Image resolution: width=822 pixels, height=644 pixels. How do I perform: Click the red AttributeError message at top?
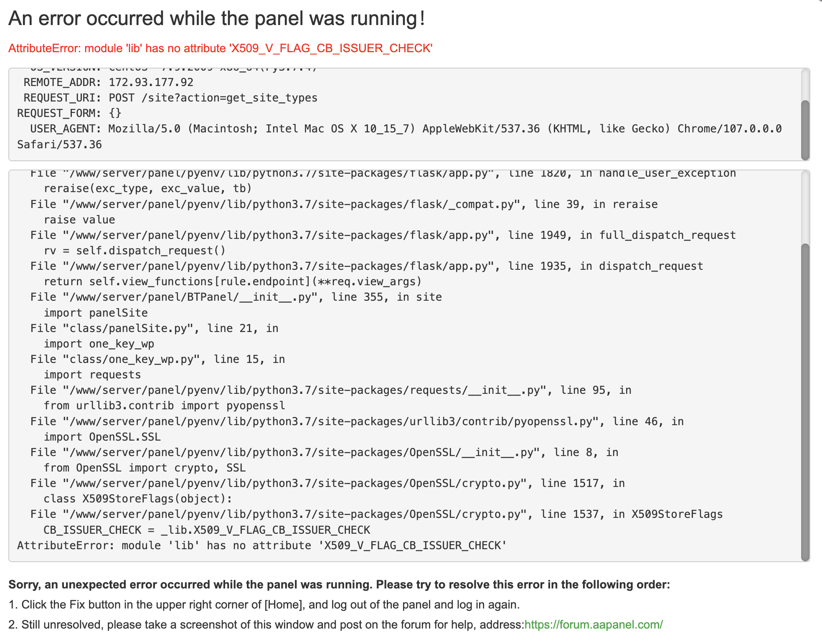pyautogui.click(x=220, y=48)
